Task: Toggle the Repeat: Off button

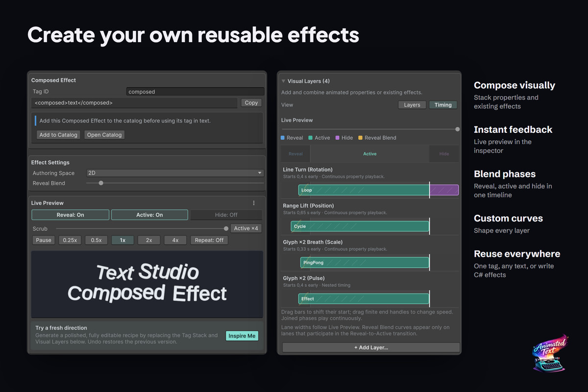Action: (x=209, y=240)
